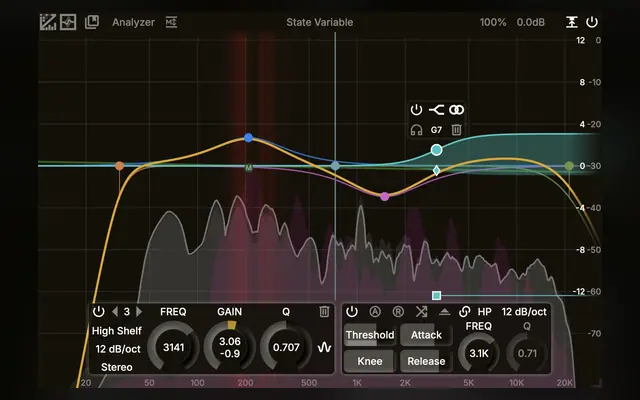Click the G7 note label in band popup
The image size is (640, 400).
tap(436, 130)
